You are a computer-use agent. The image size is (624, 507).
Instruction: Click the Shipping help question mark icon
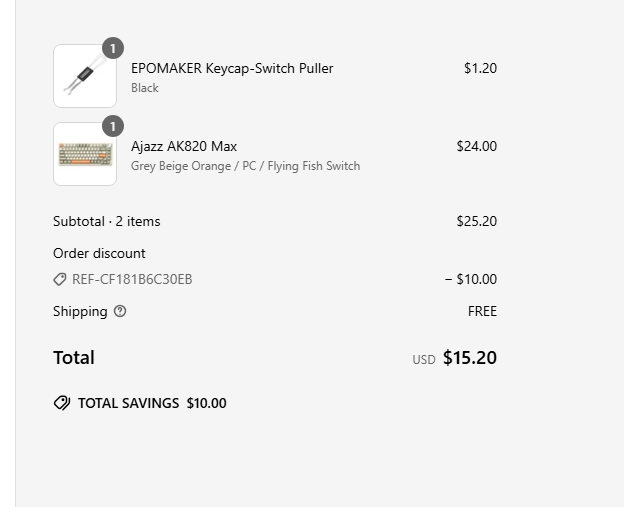point(120,311)
